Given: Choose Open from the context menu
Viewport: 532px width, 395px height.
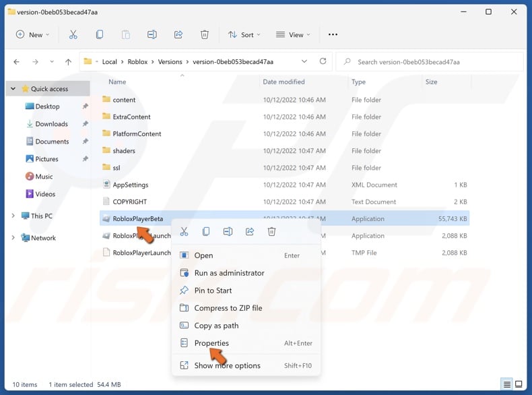Looking at the screenshot, I should [246, 255].
